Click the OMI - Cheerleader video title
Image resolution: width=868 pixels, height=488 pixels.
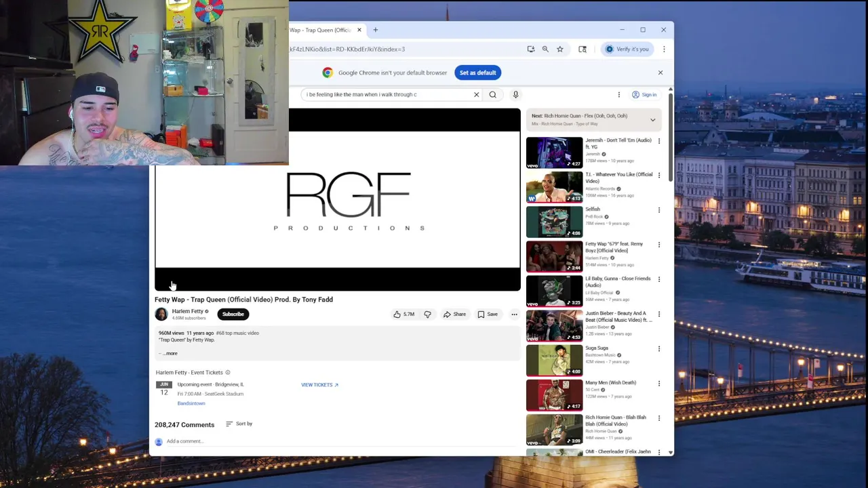pos(618,451)
